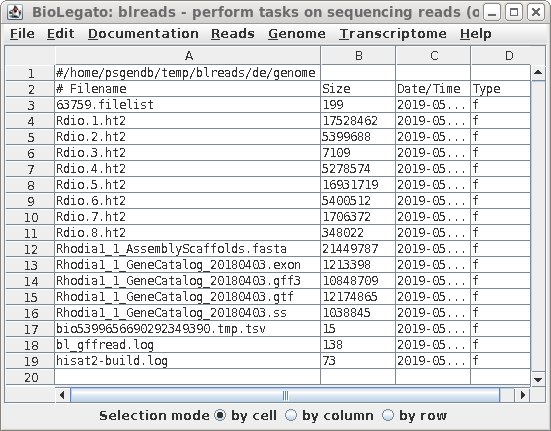Select 'by cell' selection mode
The image size is (551, 431).
pos(220,415)
